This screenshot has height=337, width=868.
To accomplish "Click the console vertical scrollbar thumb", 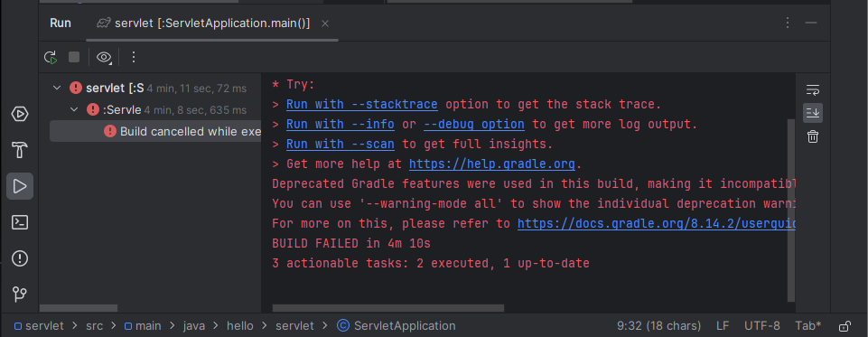I will [791, 211].
